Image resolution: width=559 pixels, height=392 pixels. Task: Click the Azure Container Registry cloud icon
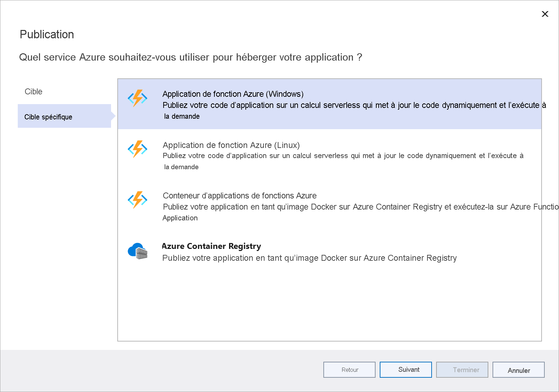pos(137,251)
